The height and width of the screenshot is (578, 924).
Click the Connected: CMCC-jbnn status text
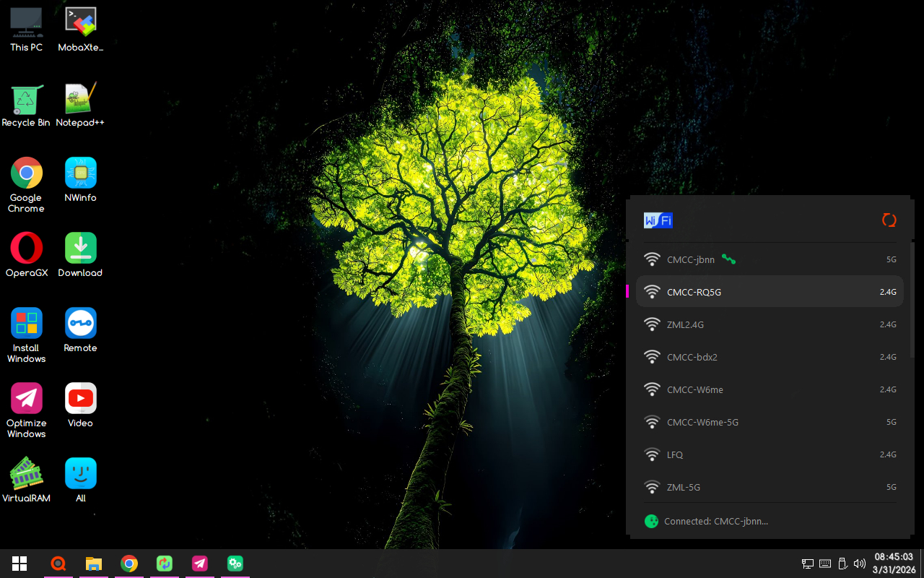pos(715,521)
